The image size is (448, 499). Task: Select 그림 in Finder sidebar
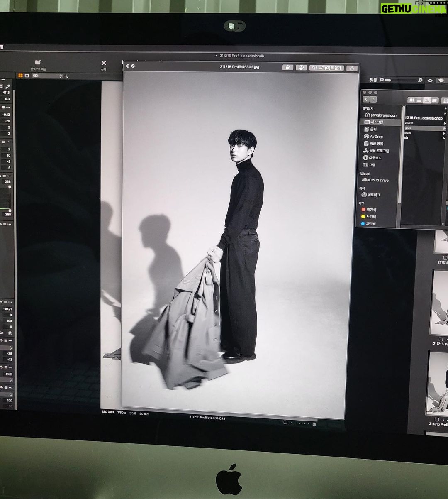[369, 165]
